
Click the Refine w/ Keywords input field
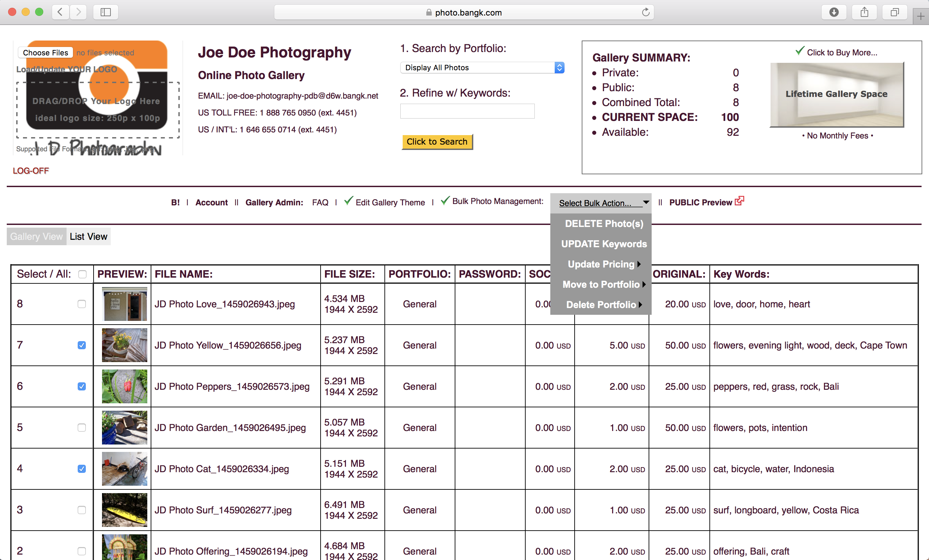pyautogui.click(x=467, y=111)
